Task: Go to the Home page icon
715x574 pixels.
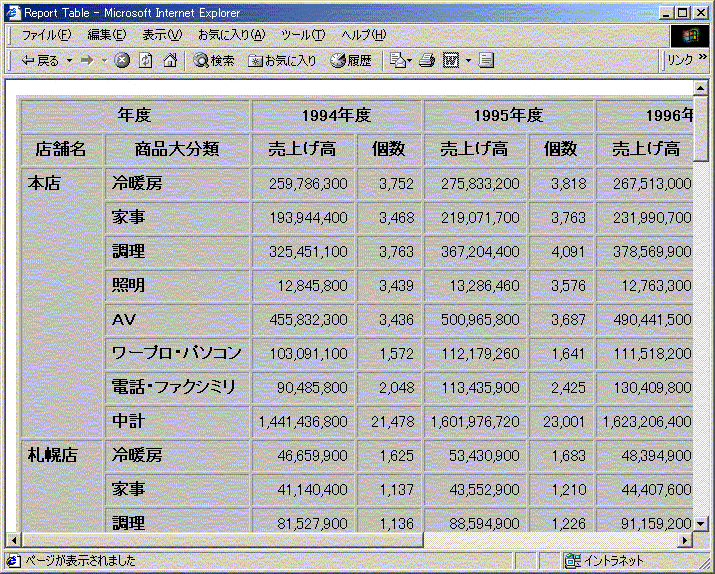Action: click(170, 60)
